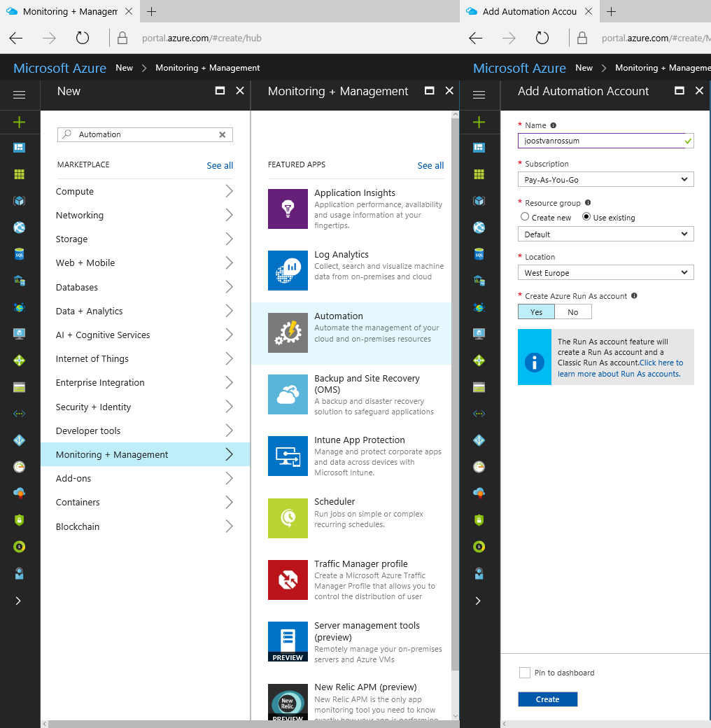Open the Help + support person icon
Image resolution: width=711 pixels, height=728 pixels.
tap(19, 573)
